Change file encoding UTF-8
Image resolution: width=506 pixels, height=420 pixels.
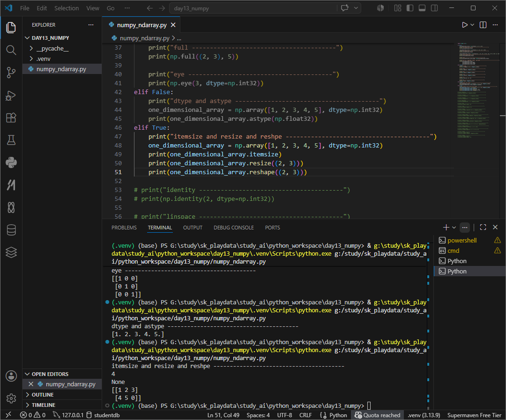point(284,415)
